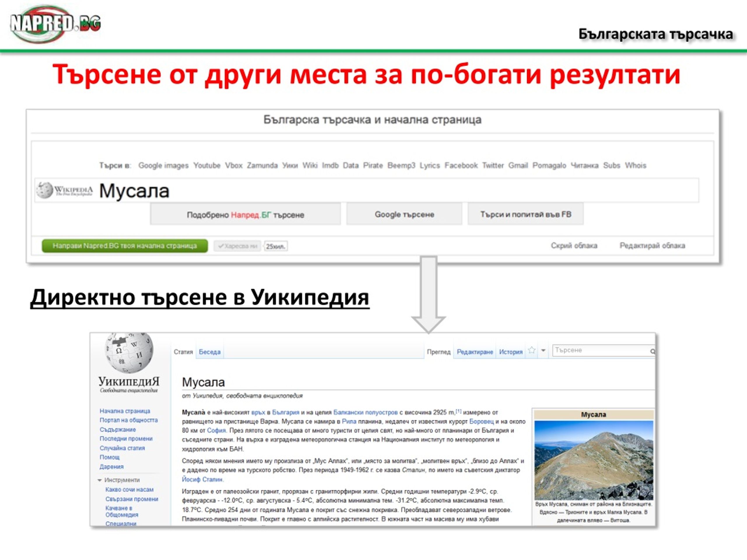Screen dimensions: 747x560
Task: Click Балкански полуостров link
Action: click(365, 412)
